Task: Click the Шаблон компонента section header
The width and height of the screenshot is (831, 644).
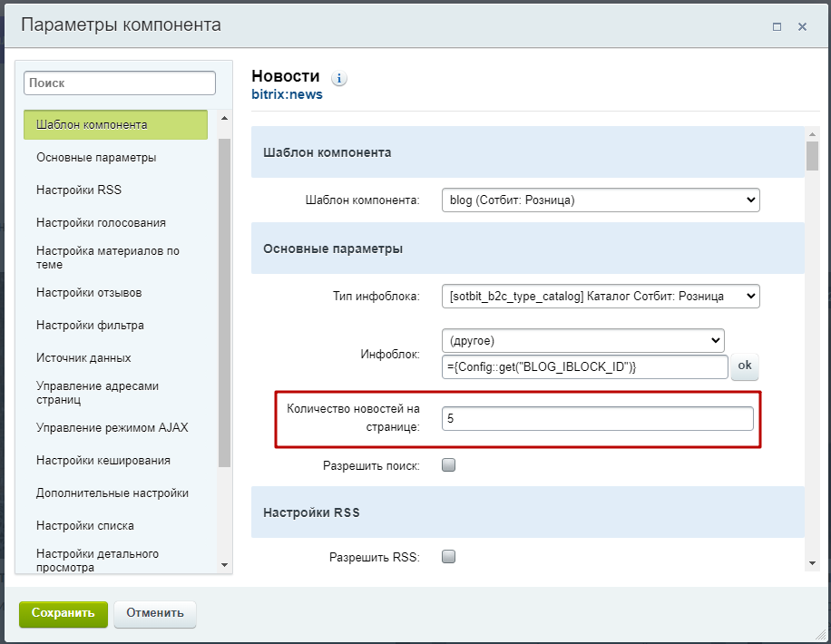Action: [528, 152]
